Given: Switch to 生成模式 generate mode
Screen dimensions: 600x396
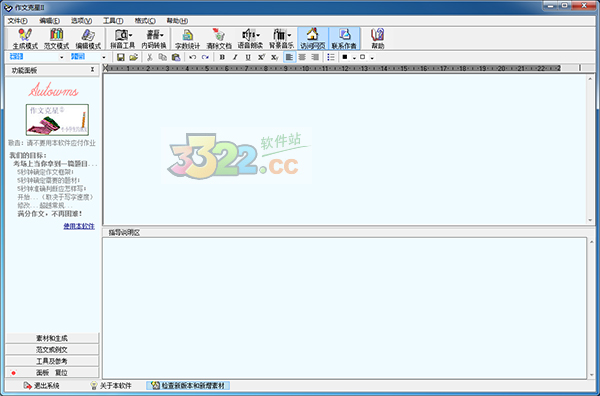Looking at the screenshot, I should (x=25, y=38).
